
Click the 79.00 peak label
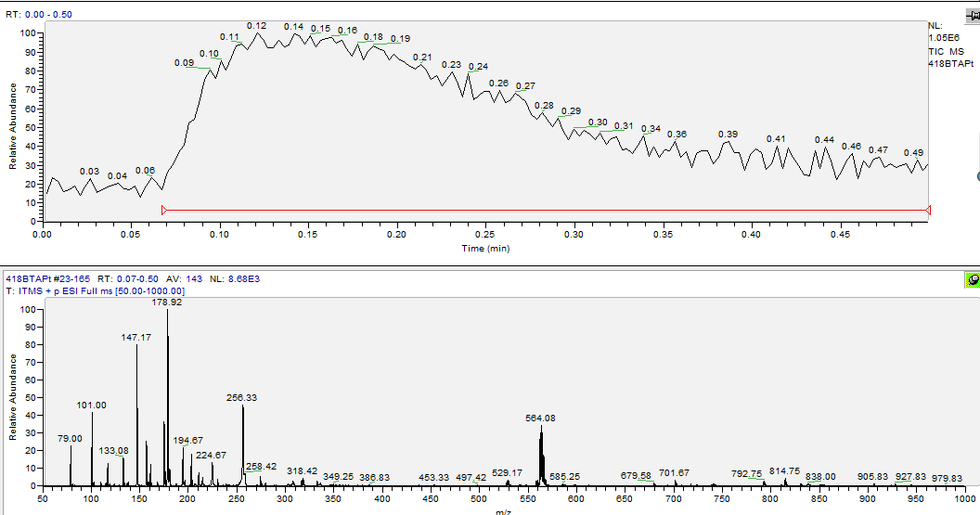[x=70, y=438]
